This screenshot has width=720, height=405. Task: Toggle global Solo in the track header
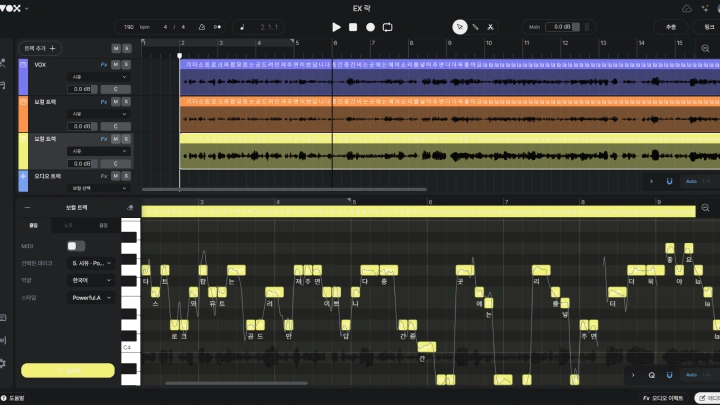126,48
